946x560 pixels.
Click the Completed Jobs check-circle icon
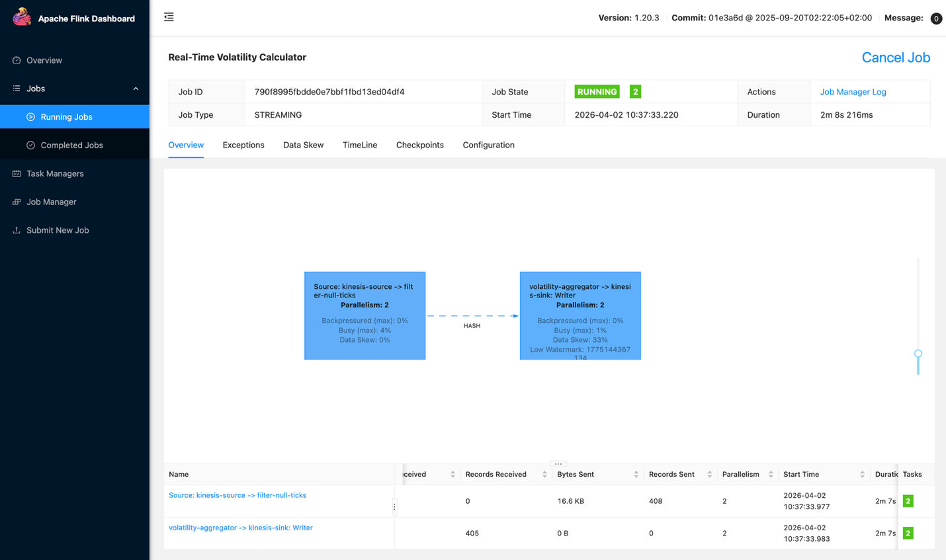[x=30, y=145]
